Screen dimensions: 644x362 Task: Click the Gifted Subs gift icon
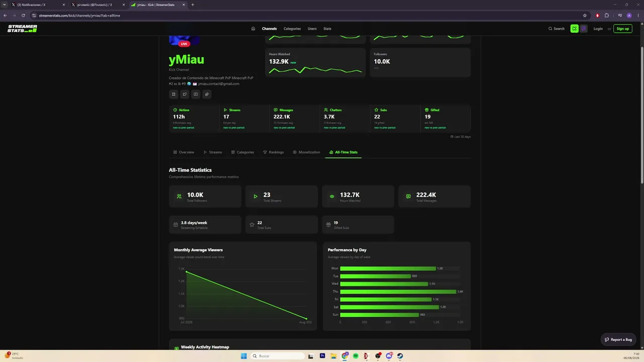329,225
